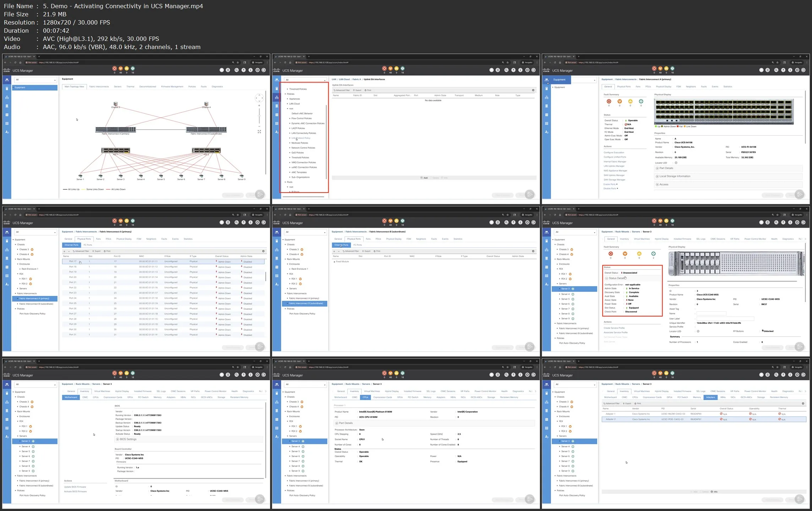The image size is (812, 511).
Task: Click navigation tree scrollbar in Uplink Eth Interfaces frame
Action: pos(326,142)
